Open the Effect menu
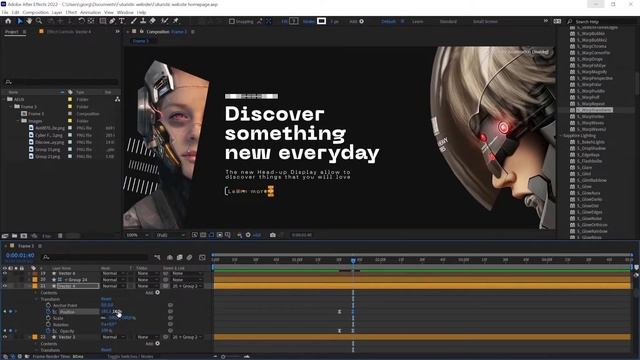This screenshot has height=360, width=640. tap(71, 13)
